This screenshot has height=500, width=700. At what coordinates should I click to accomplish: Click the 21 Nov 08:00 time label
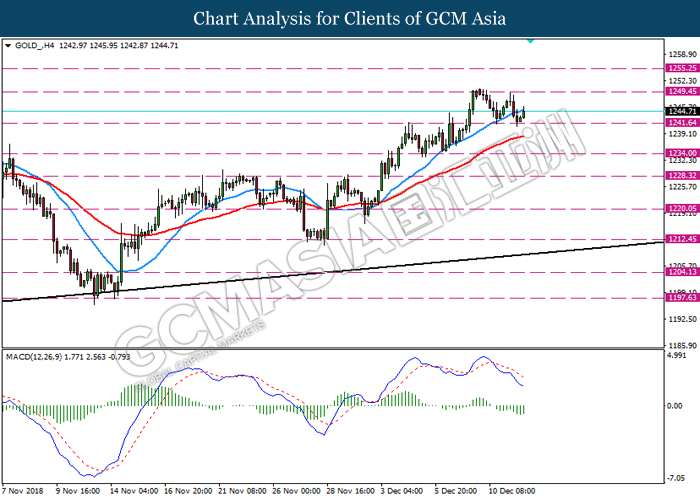click(x=243, y=491)
